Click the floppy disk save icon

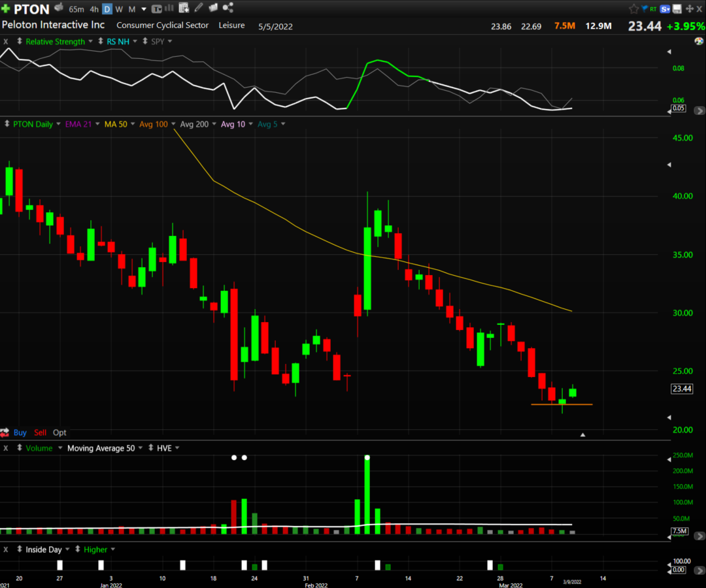tap(677, 8)
